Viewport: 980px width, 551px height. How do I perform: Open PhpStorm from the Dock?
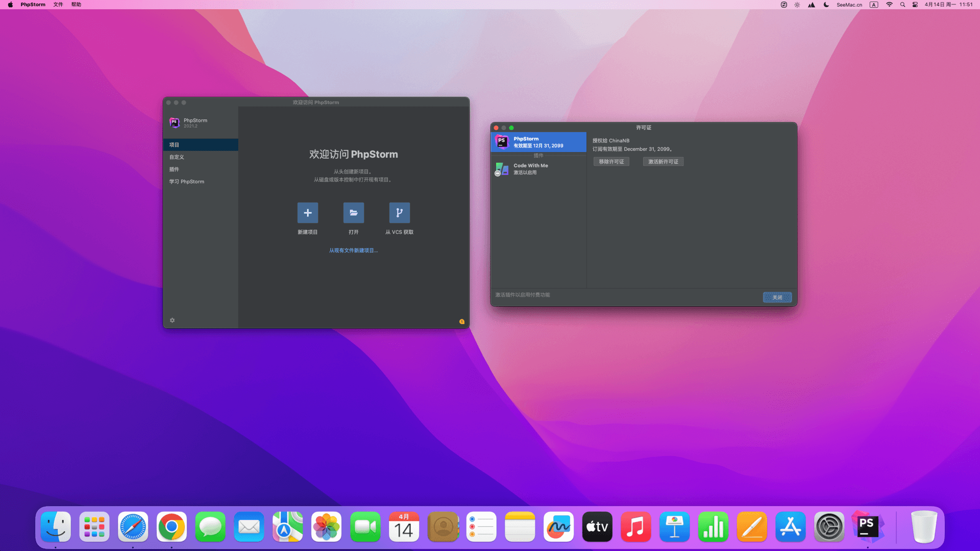coord(867,527)
